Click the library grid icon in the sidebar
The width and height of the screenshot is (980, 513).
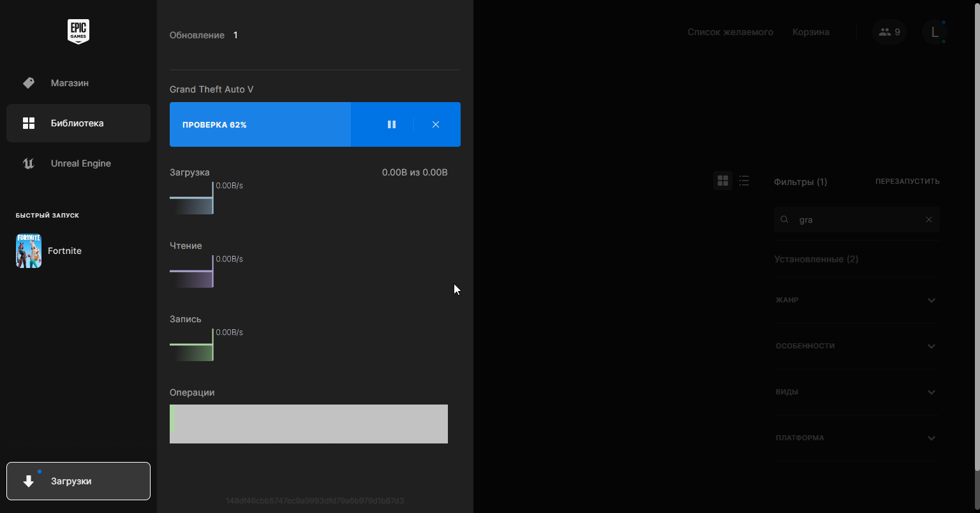(29, 123)
